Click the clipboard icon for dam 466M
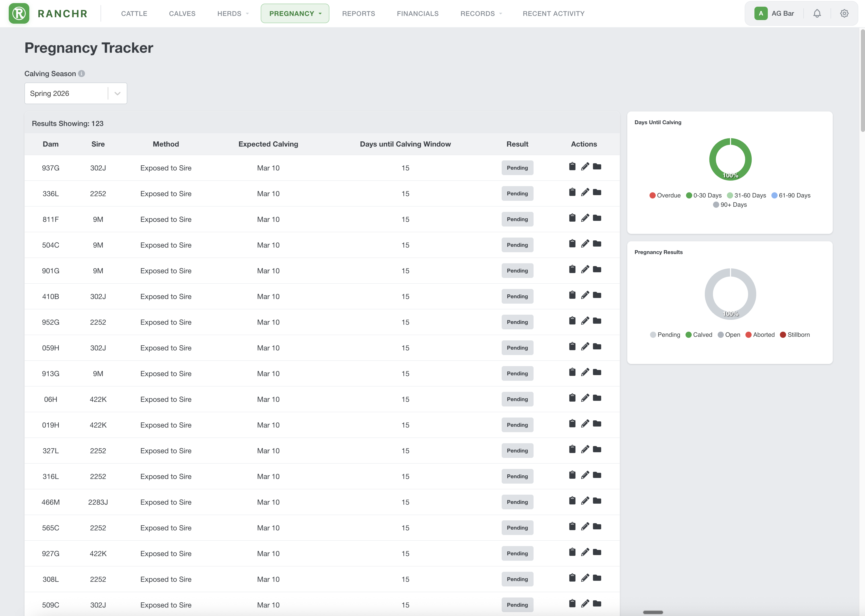865x616 pixels. [572, 501]
